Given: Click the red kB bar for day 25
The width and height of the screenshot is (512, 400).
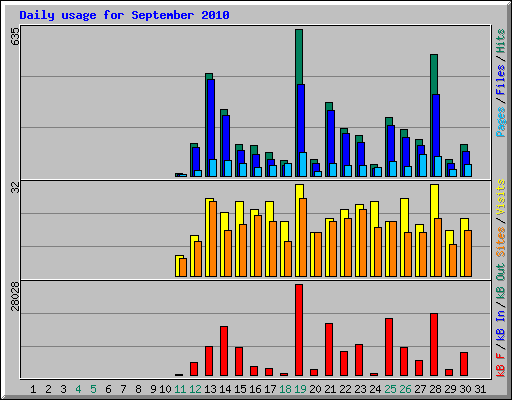Looking at the screenshot, I should [389, 347].
